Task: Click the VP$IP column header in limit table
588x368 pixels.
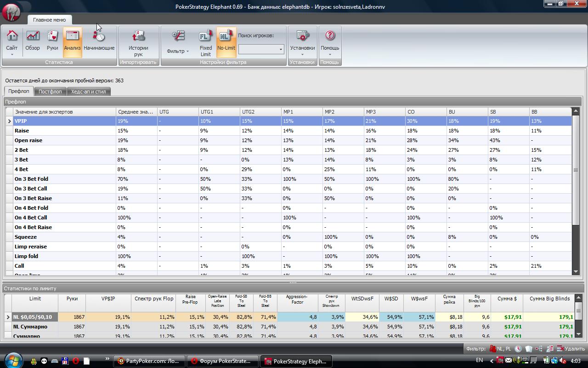Action: 108,303
